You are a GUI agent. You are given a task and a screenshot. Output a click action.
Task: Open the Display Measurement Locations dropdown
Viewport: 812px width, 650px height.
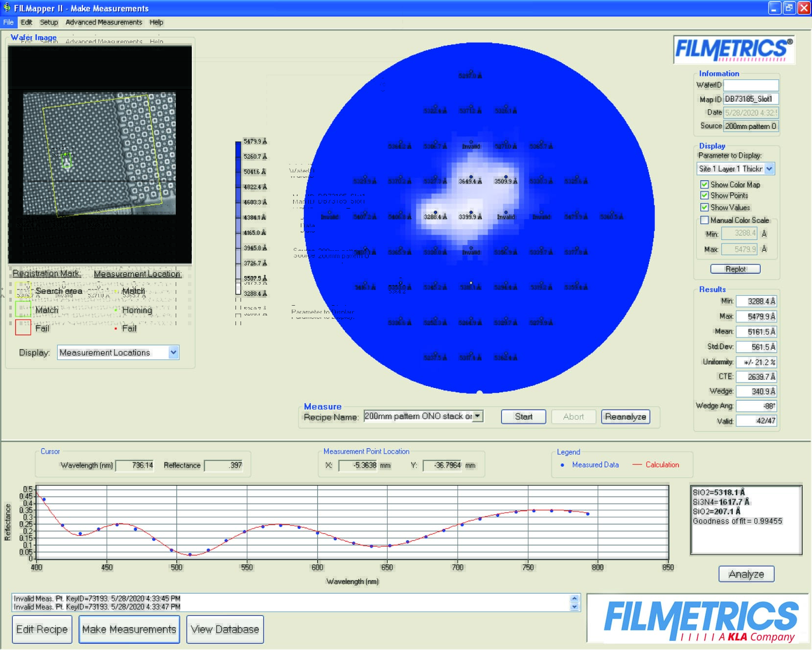click(x=173, y=352)
